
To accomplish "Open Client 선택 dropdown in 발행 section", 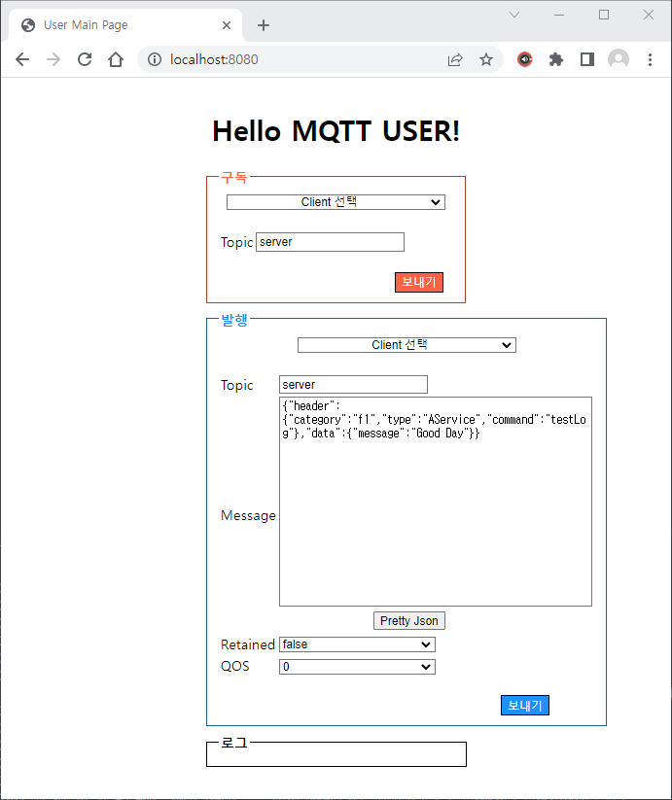I will 407,345.
